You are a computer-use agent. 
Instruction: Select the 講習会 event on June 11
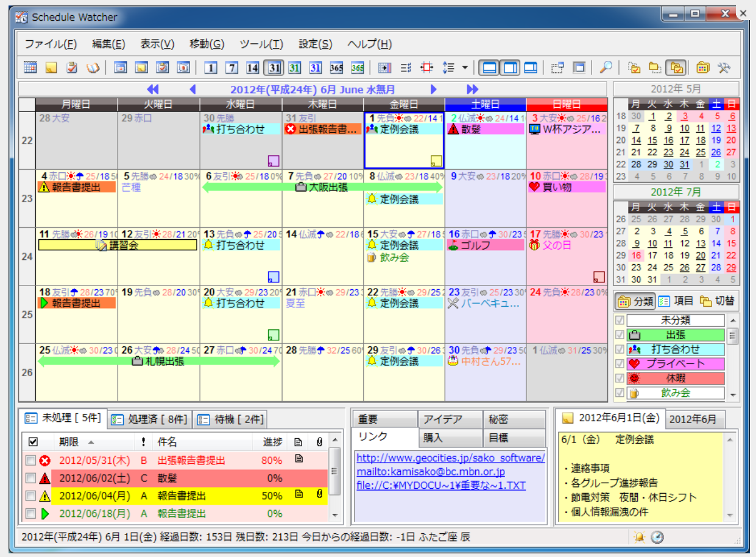point(118,245)
